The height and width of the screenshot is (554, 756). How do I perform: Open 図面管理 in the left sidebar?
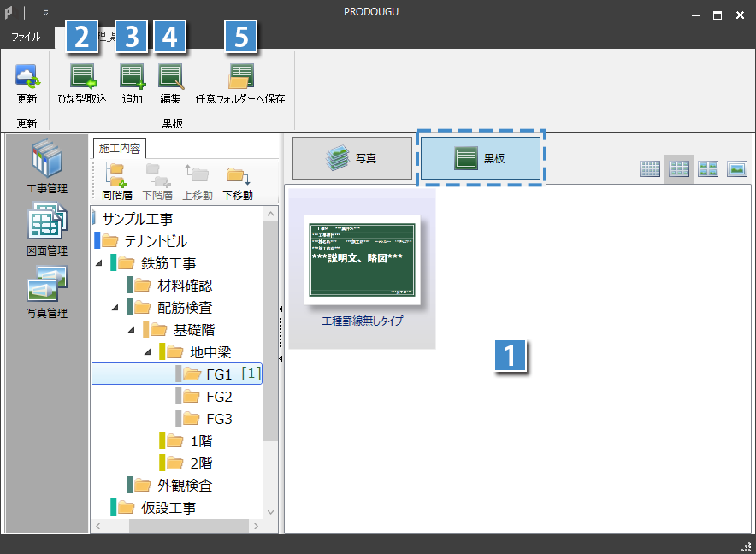click(46, 226)
